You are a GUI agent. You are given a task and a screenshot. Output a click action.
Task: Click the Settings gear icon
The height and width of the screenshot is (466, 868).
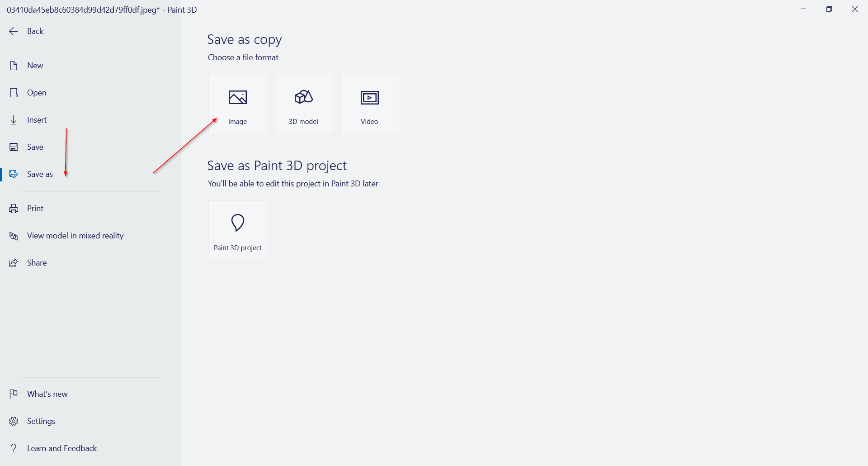14,421
